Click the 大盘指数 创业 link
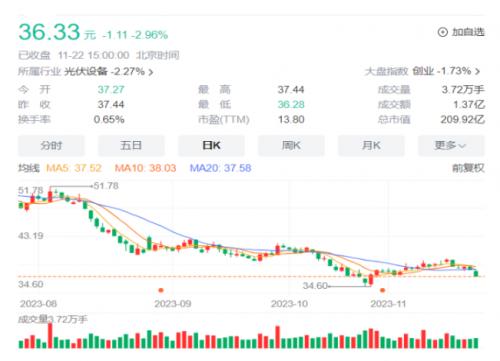Image resolution: width=500 pixels, height=361 pixels. pos(423,71)
